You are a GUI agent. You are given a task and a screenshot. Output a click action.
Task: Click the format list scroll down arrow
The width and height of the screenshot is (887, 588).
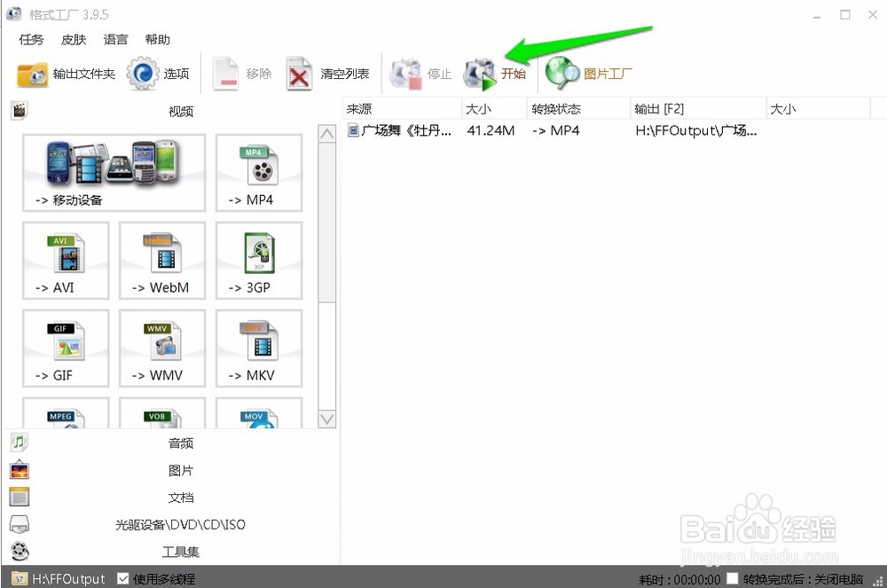pos(327,419)
